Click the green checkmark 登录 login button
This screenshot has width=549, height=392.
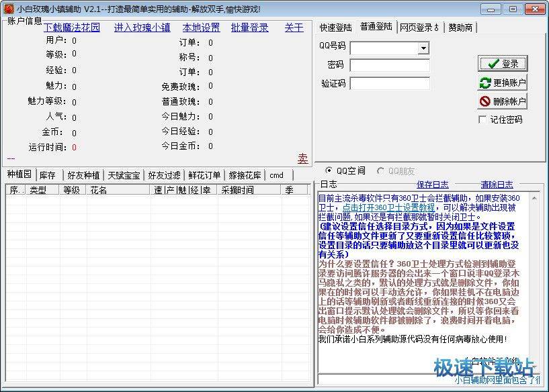pos(502,64)
